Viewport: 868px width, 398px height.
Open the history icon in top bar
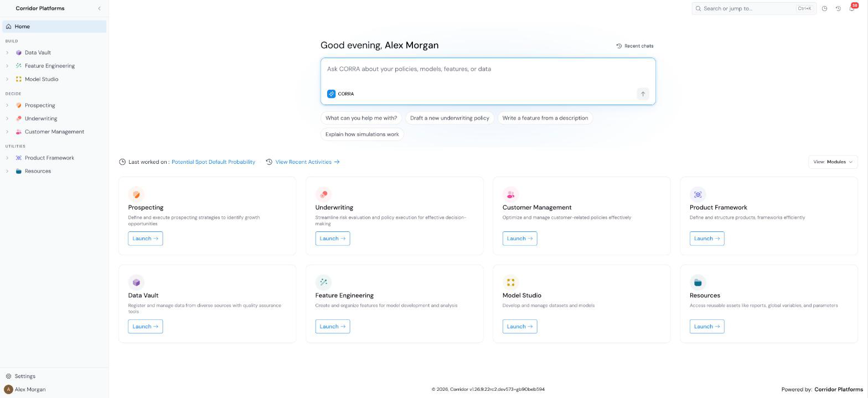click(838, 8)
